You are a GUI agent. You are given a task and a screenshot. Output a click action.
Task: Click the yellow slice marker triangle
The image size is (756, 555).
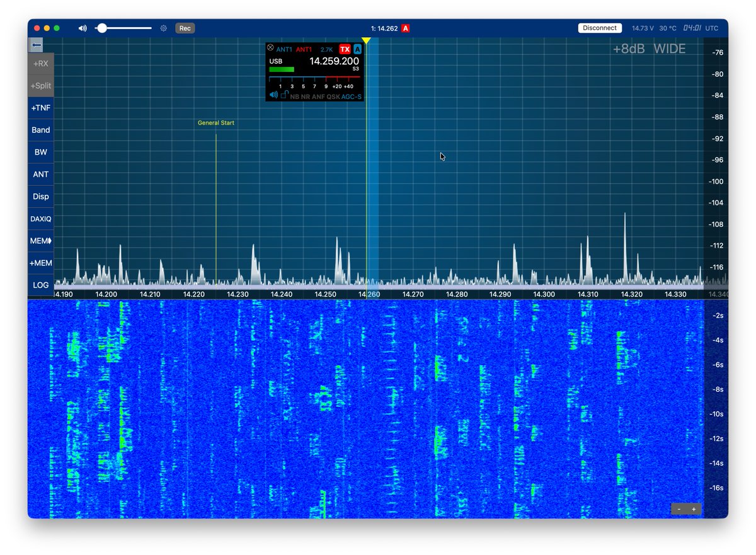[366, 41]
